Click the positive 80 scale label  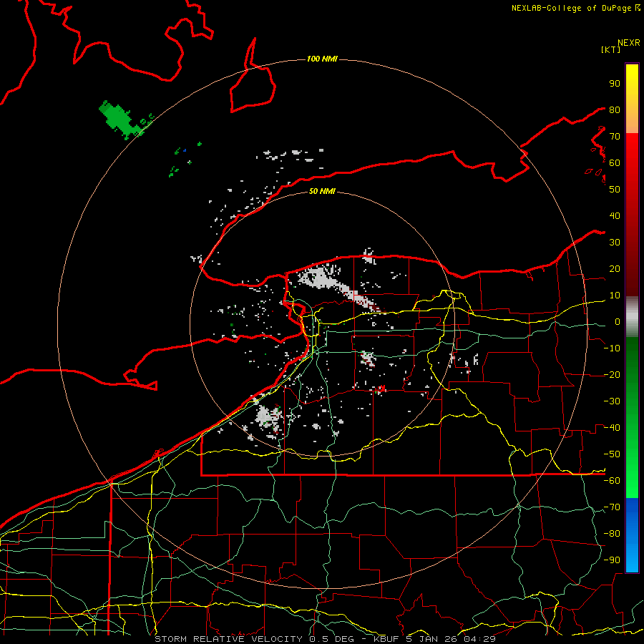pos(615,110)
